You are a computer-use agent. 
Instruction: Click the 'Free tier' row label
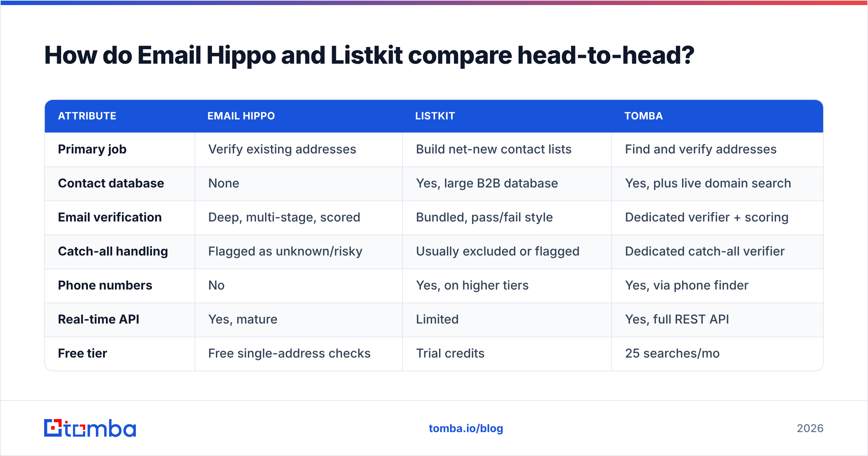[x=82, y=354]
